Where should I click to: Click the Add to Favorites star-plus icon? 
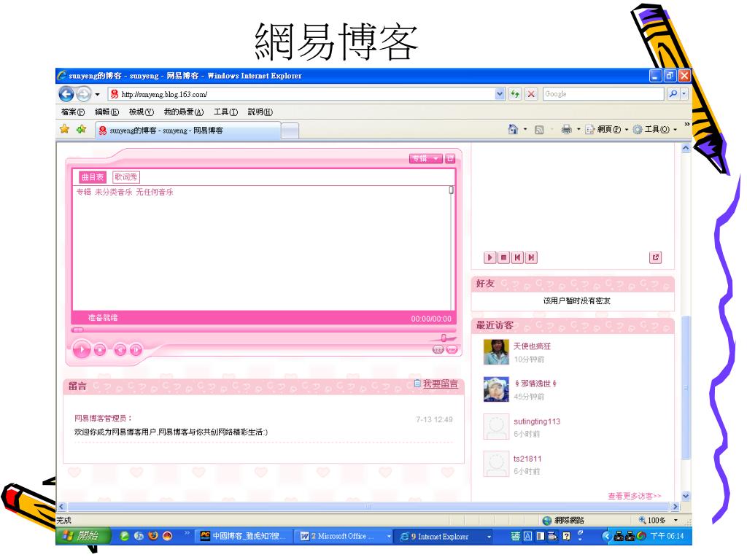[82, 129]
